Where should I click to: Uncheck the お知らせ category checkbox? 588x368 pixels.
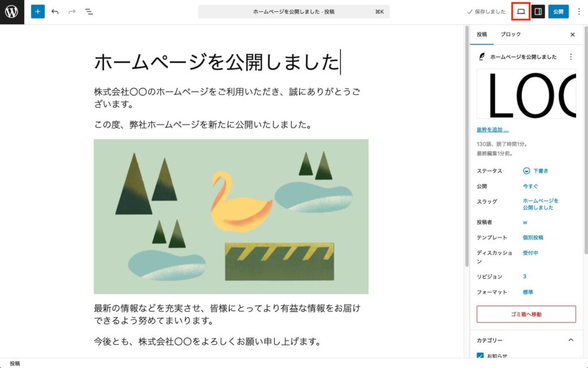[x=481, y=356]
